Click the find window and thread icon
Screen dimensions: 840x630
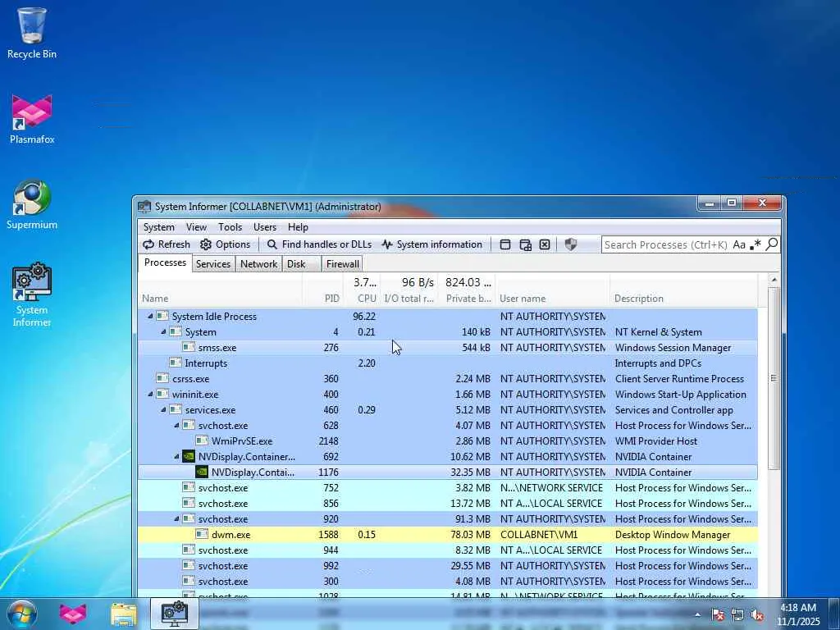[526, 244]
